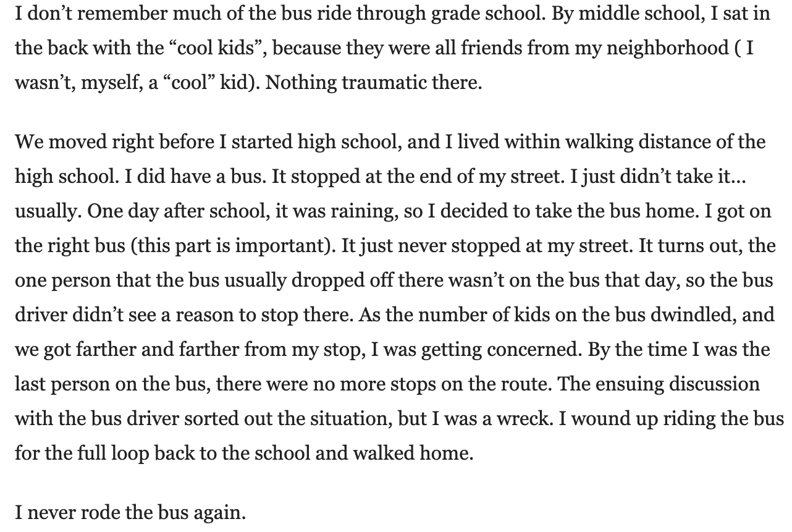This screenshot has width=792, height=532.
Task: Click the words "We moved" starting the second paragraph
Action: coord(59,142)
